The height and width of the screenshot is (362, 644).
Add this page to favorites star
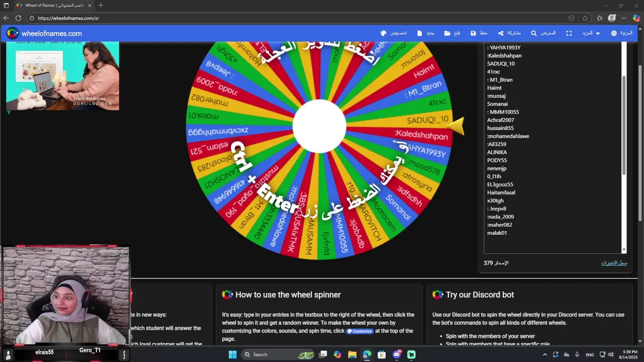point(585,18)
